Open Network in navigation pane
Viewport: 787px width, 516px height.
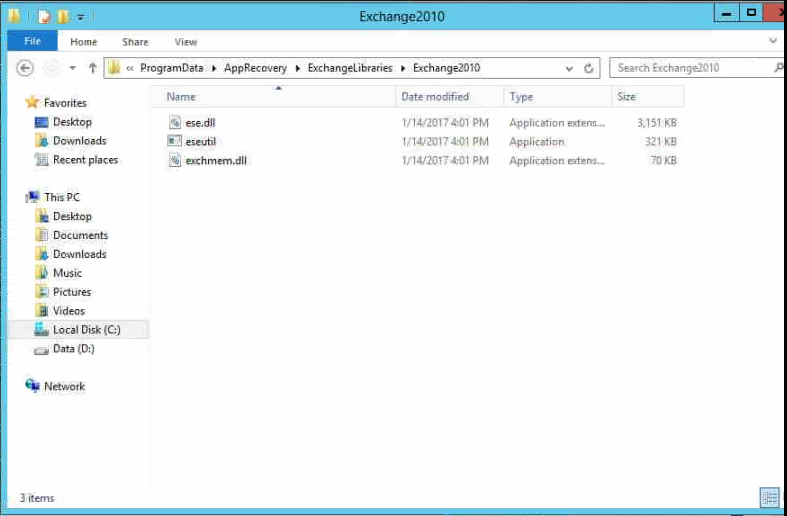tap(55, 386)
